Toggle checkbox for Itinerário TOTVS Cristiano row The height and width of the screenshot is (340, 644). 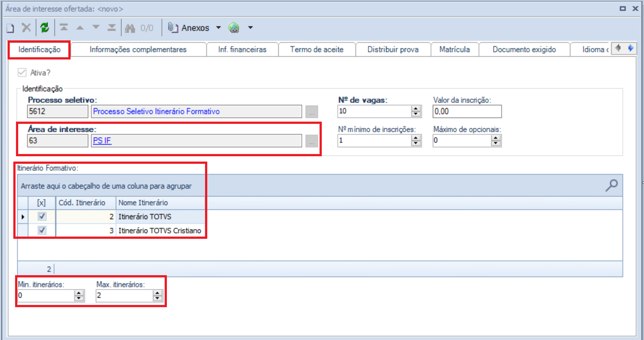point(42,231)
